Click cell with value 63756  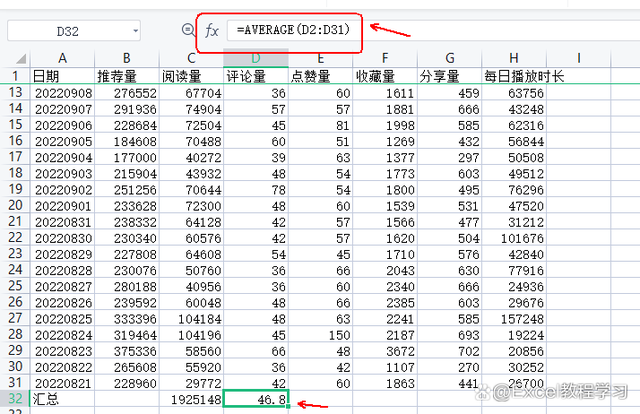coord(514,93)
